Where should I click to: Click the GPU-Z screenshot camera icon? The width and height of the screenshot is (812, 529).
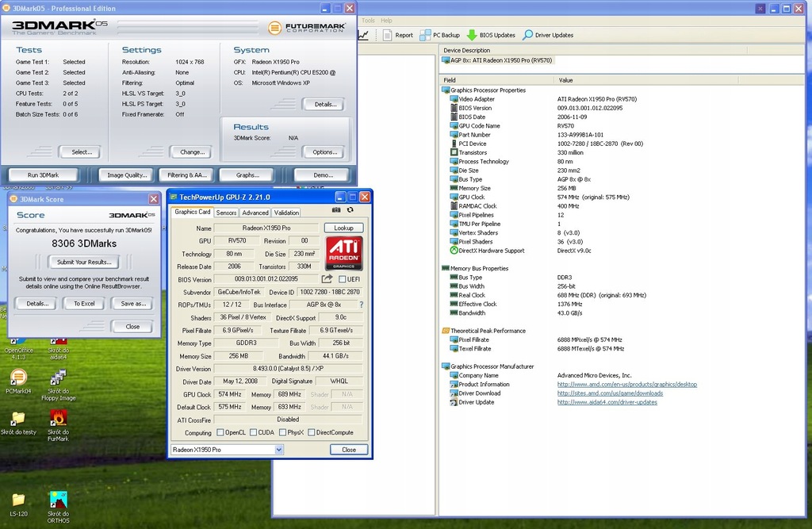click(338, 210)
